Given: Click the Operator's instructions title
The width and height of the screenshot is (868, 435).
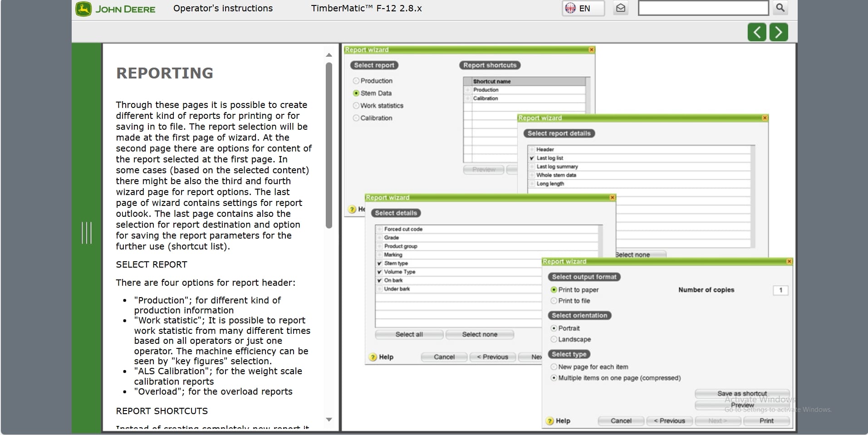Looking at the screenshot, I should pos(223,8).
